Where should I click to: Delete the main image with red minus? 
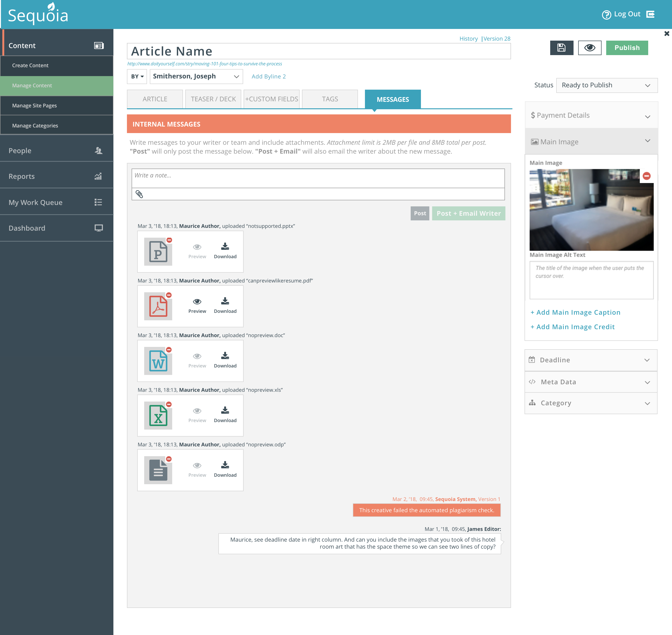646,176
